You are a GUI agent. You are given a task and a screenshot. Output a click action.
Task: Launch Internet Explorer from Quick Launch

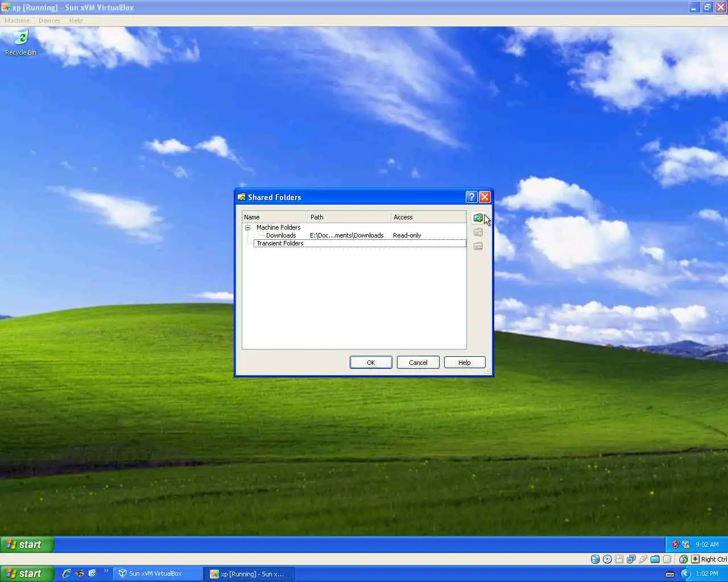[67, 573]
